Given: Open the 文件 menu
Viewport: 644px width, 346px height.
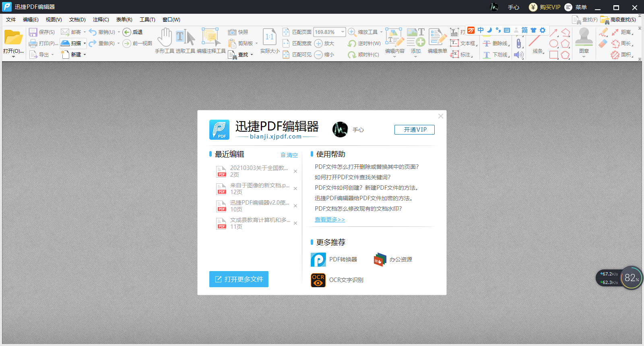Looking at the screenshot, I should point(11,20).
